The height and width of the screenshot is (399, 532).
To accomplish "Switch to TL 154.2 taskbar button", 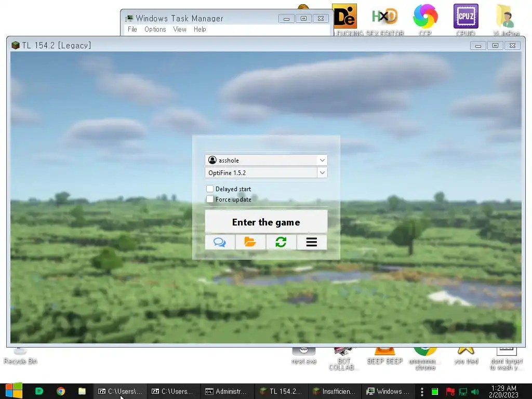I will pyautogui.click(x=281, y=391).
